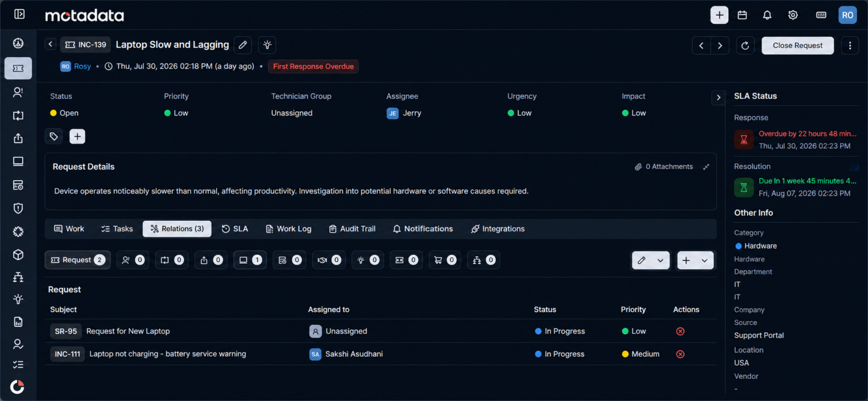Screen dimensions: 868x401
Task: Open the Patch gear icon in sidebar
Action: [18, 232]
